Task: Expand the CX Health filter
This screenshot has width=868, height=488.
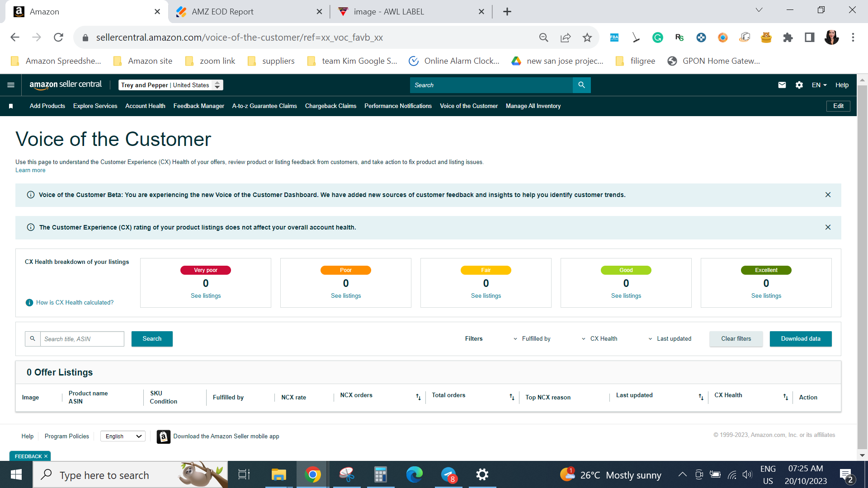Action: click(x=599, y=339)
